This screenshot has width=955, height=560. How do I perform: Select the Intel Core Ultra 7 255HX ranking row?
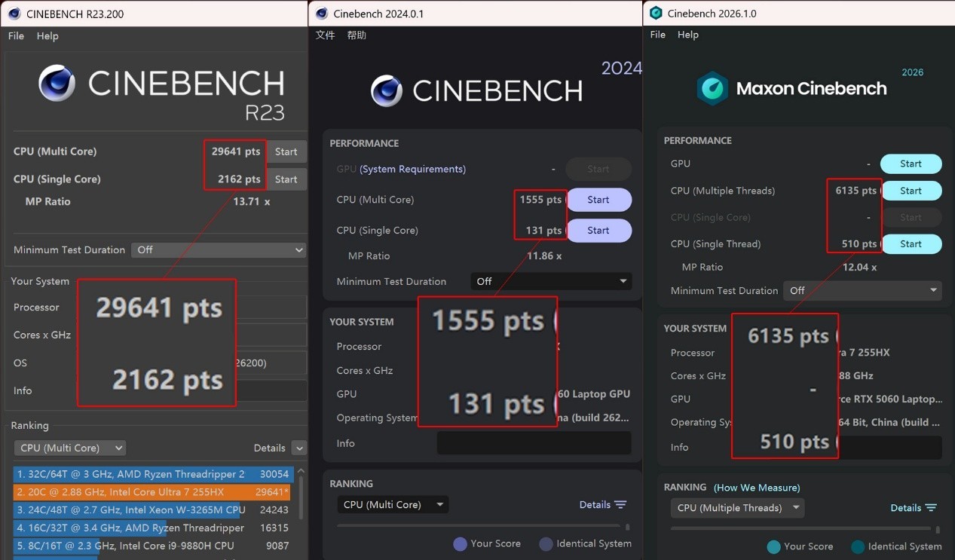(154, 492)
